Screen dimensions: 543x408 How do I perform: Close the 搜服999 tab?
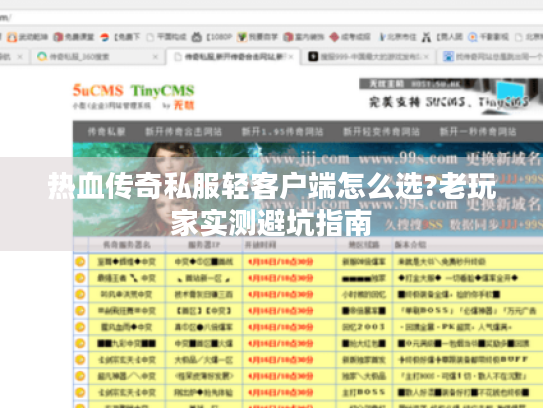[x=426, y=56]
